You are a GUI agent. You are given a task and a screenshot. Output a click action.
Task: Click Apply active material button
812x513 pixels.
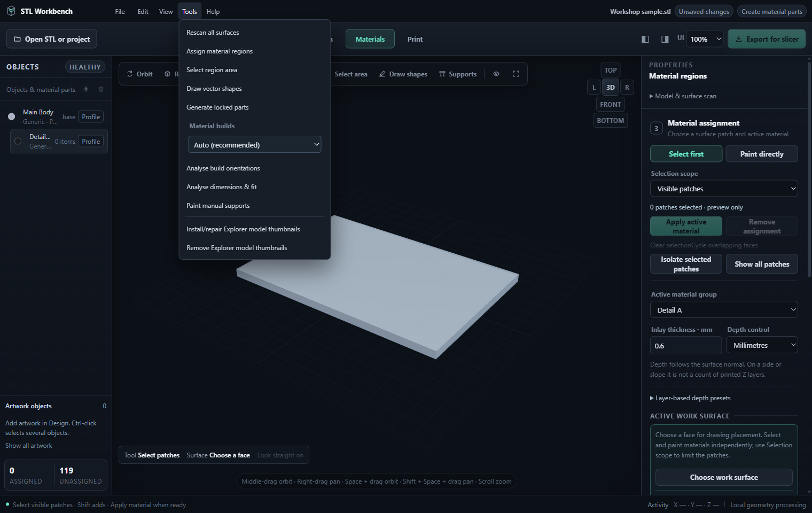686,226
